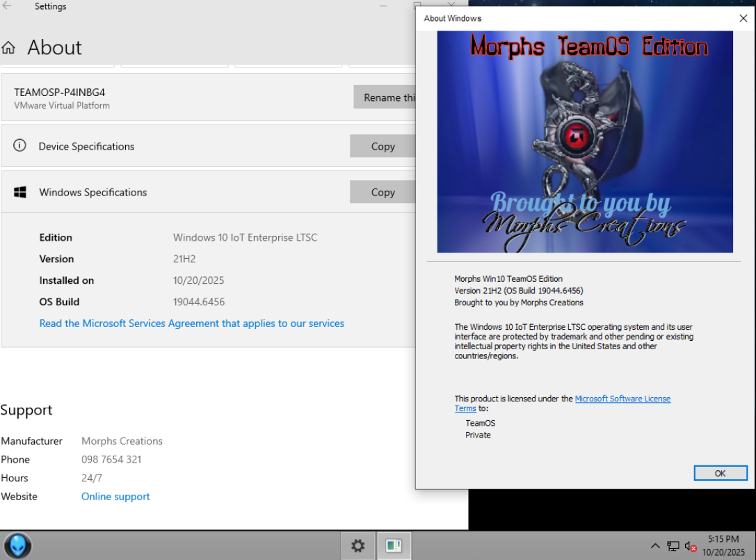Show hidden tray icons chevron
This screenshot has width=756, height=560.
655,546
